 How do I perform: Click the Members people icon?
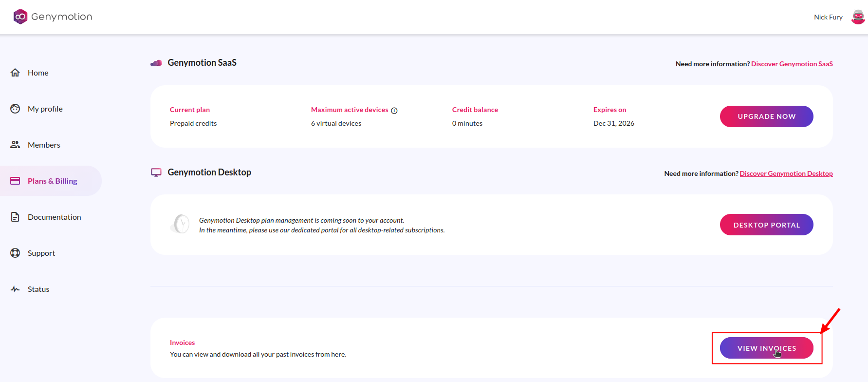pos(15,145)
